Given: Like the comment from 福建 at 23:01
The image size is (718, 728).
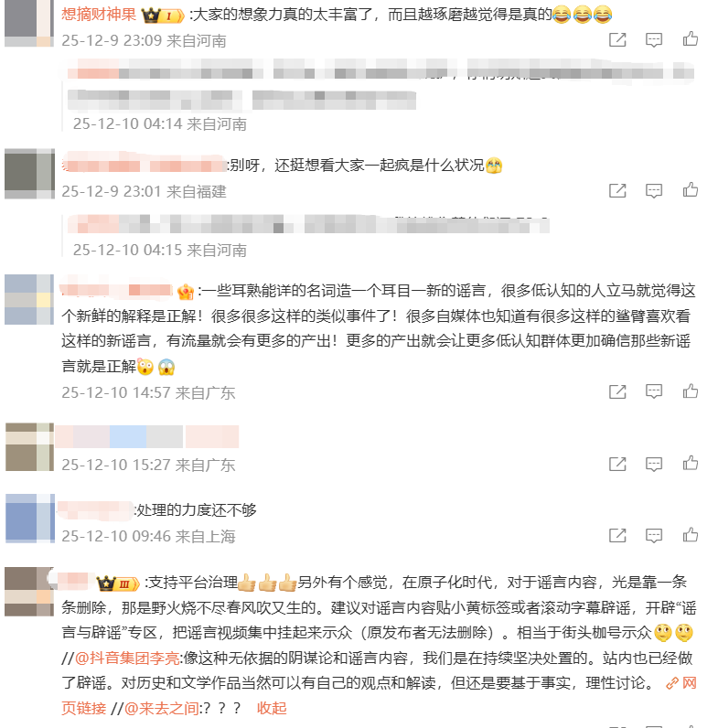Looking at the screenshot, I should pyautogui.click(x=691, y=190).
